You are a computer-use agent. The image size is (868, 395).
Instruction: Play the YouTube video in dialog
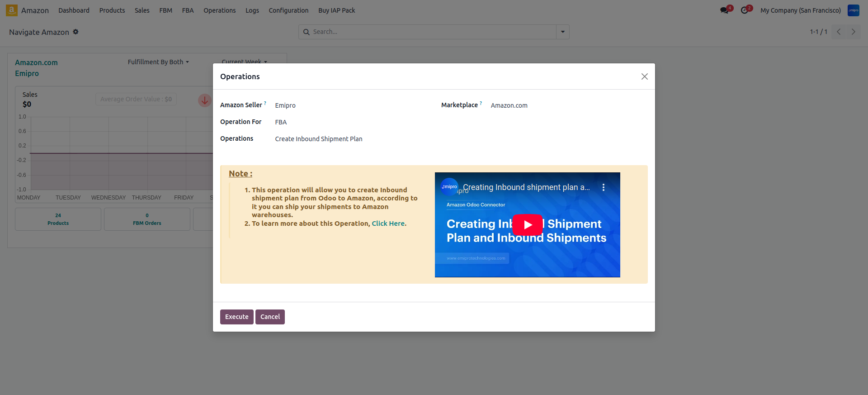(x=527, y=224)
